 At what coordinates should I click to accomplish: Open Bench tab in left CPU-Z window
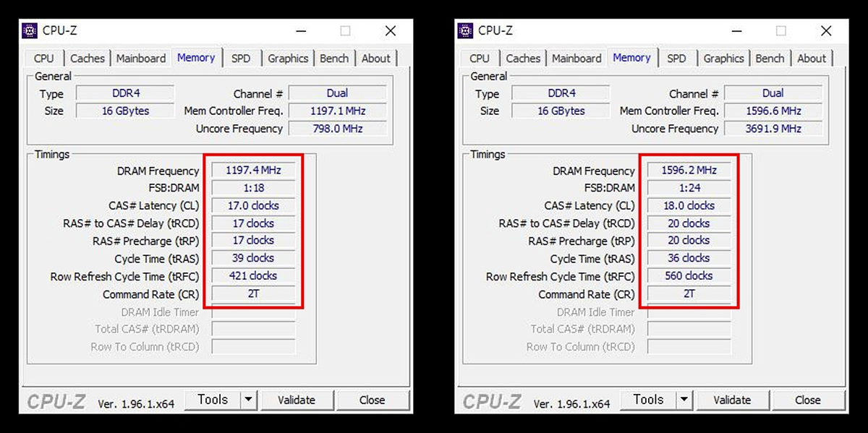[x=334, y=59]
